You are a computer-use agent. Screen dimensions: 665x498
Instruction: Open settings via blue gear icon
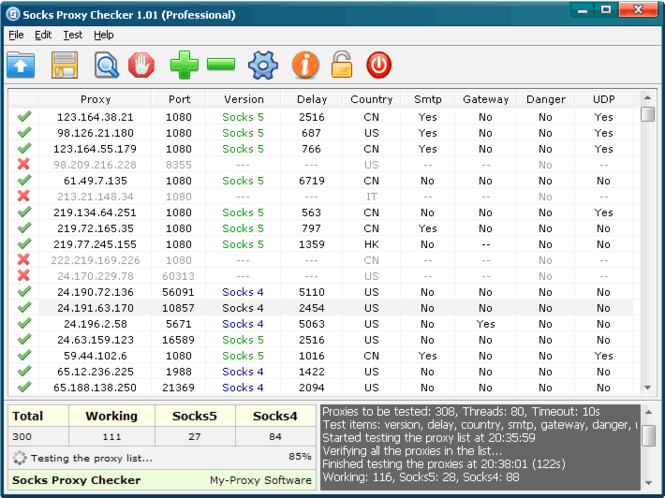[x=263, y=65]
